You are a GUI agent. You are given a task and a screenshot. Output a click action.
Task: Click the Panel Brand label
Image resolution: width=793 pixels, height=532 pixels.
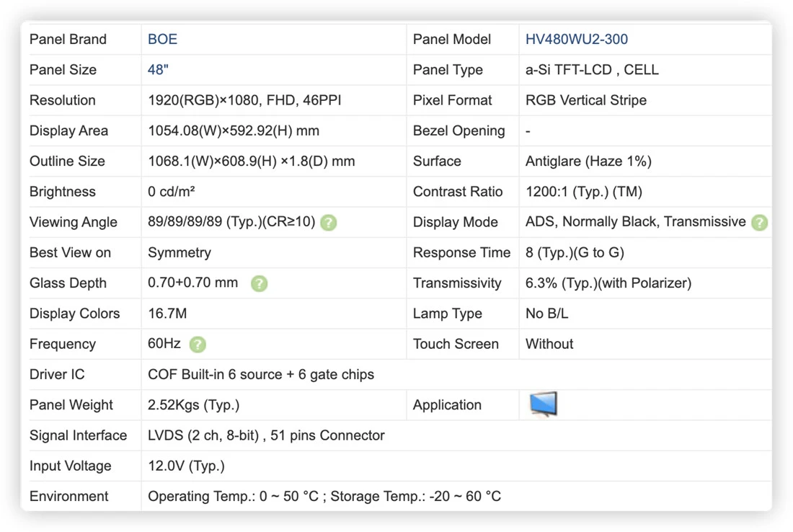tap(68, 40)
